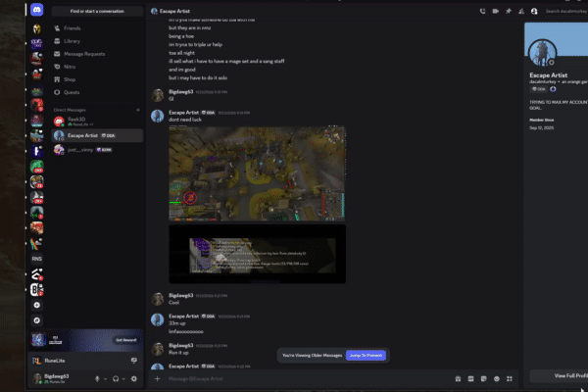The height and width of the screenshot is (392, 588).
Task: Open the RuneScape game world screenshot
Action: (257, 173)
